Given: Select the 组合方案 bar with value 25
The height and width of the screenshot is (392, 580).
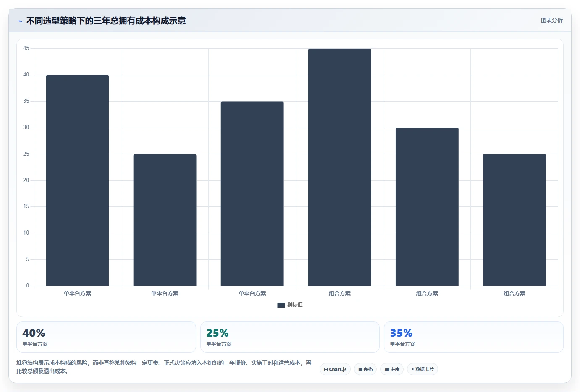Looking at the screenshot, I should [x=514, y=220].
